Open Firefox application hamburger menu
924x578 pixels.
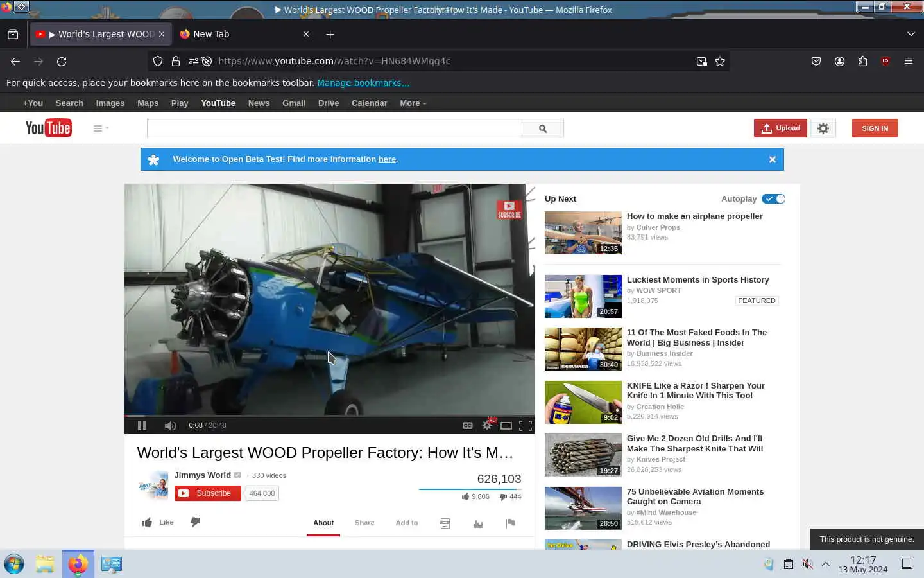(909, 62)
